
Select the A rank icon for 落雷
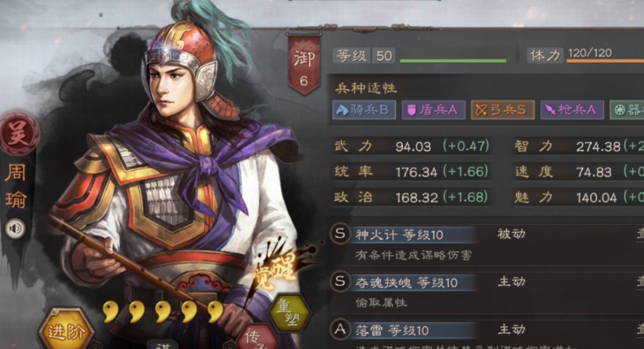coord(340,329)
